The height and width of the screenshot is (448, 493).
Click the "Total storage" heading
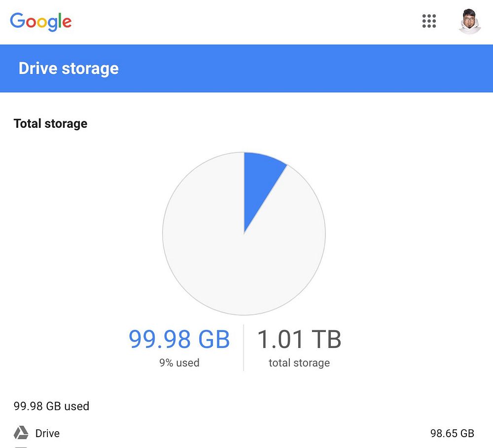[x=50, y=123]
